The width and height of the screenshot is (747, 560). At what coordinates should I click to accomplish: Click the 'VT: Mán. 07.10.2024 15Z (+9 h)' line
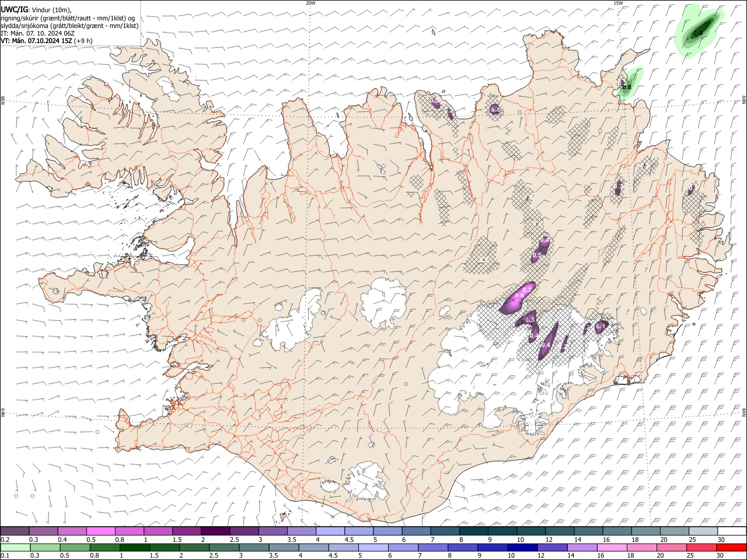pyautogui.click(x=46, y=41)
